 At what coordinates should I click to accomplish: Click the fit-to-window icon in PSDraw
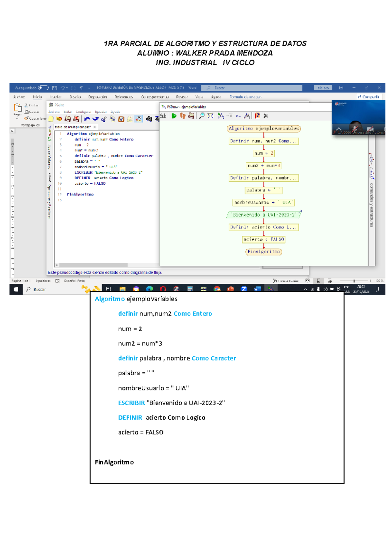click(210, 116)
